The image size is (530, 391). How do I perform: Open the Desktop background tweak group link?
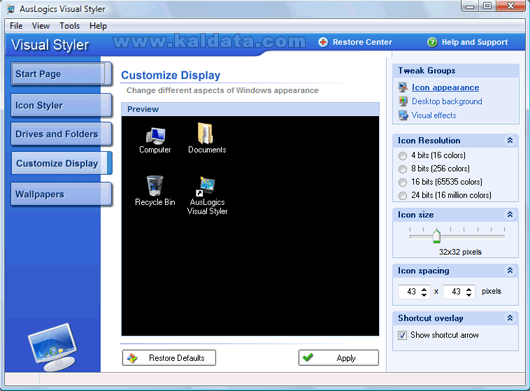[447, 101]
